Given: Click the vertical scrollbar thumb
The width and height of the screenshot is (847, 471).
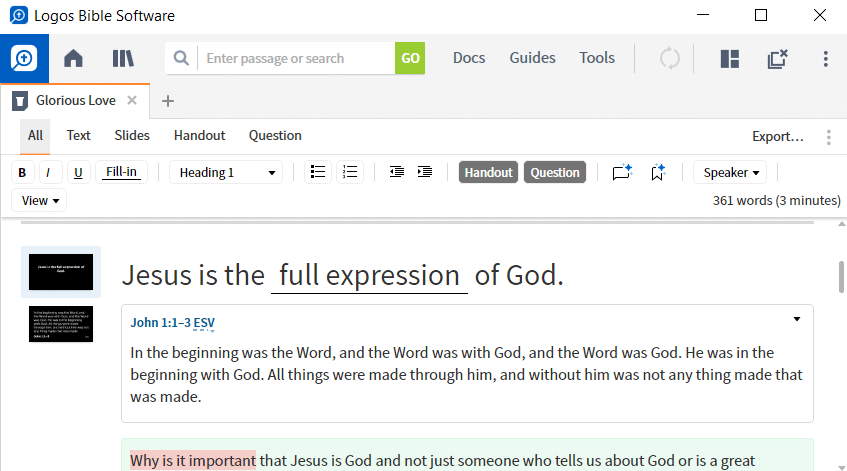Looking at the screenshot, I should click(841, 277).
